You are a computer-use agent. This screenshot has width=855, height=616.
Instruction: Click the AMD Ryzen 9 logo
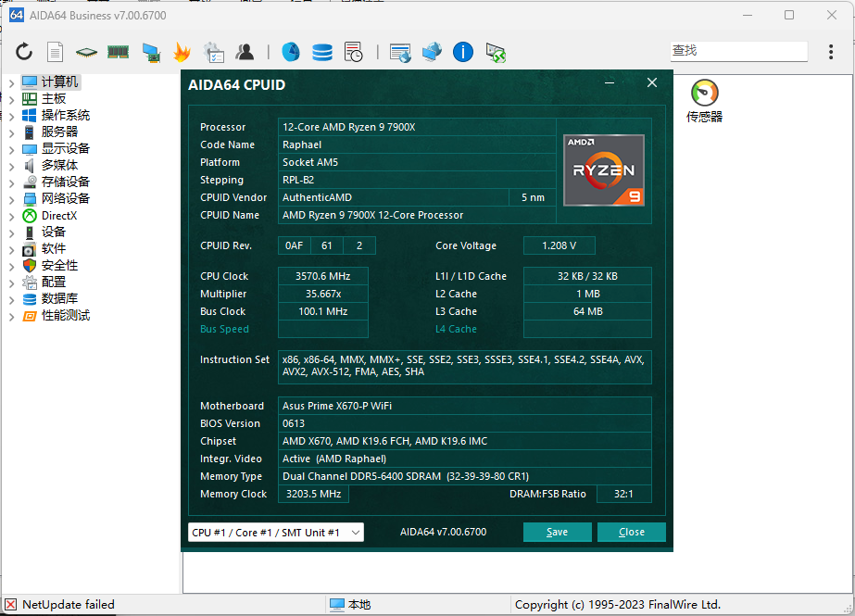(604, 170)
